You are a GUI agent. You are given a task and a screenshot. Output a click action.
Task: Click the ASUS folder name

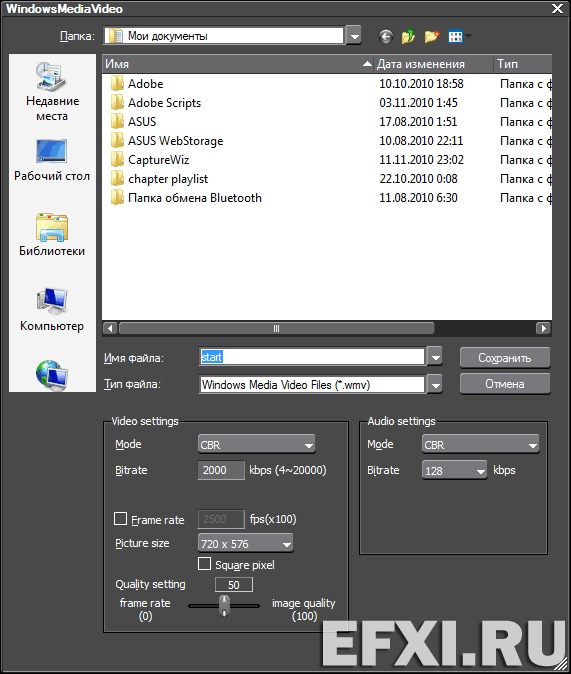click(142, 122)
